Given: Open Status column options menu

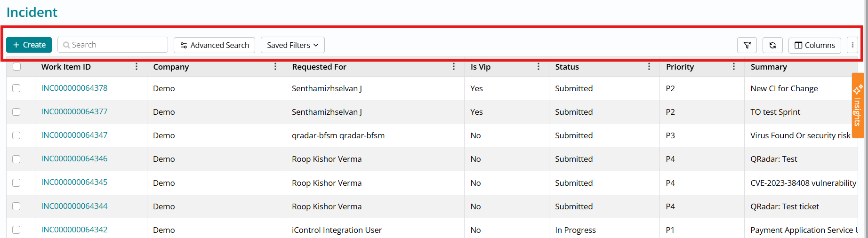Looking at the screenshot, I should point(649,67).
